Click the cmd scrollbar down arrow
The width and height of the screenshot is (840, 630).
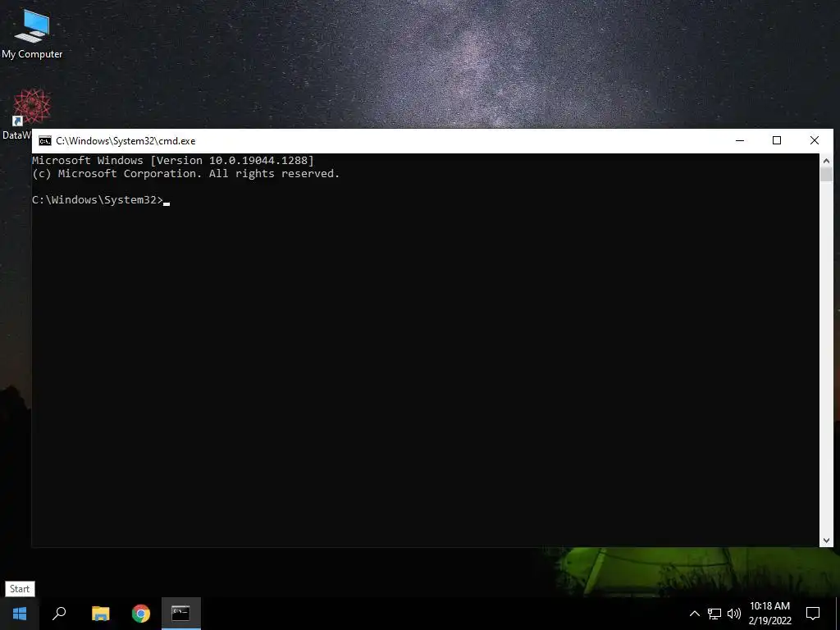point(826,541)
